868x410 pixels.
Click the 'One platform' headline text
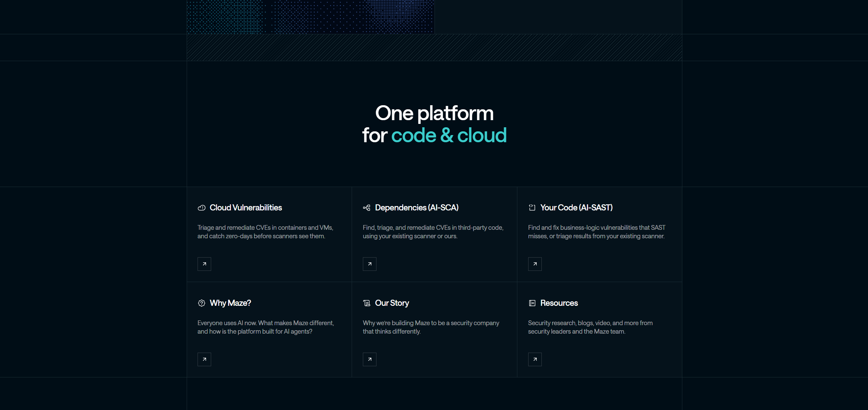(x=434, y=114)
